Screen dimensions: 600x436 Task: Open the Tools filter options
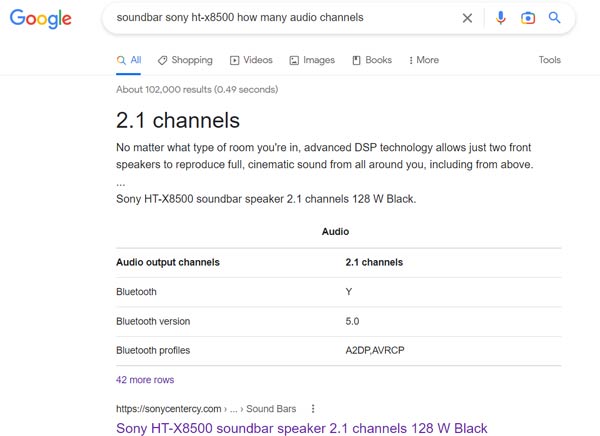coord(550,60)
